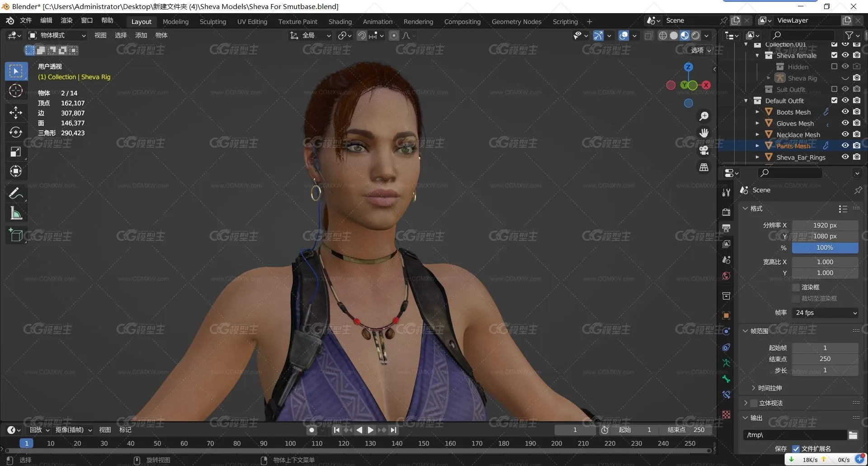Collapse the 格式 panel
The width and height of the screenshot is (868, 466).
pyautogui.click(x=745, y=209)
